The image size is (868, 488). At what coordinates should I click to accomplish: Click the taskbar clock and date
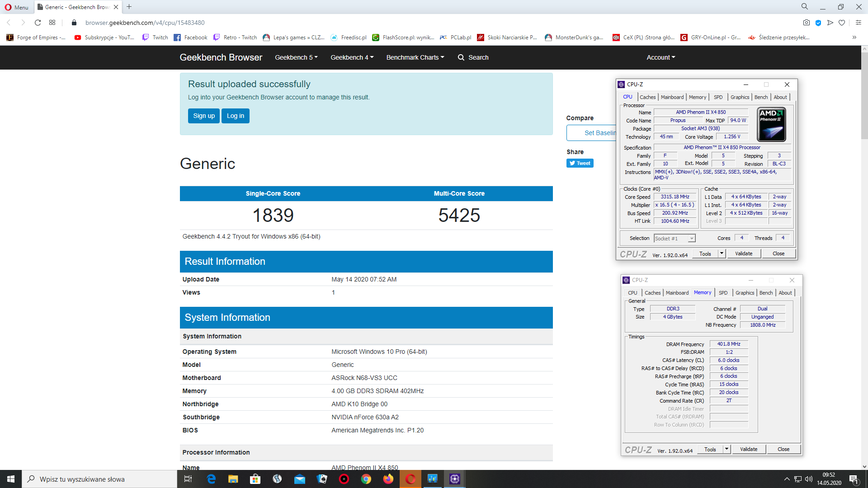pyautogui.click(x=829, y=479)
